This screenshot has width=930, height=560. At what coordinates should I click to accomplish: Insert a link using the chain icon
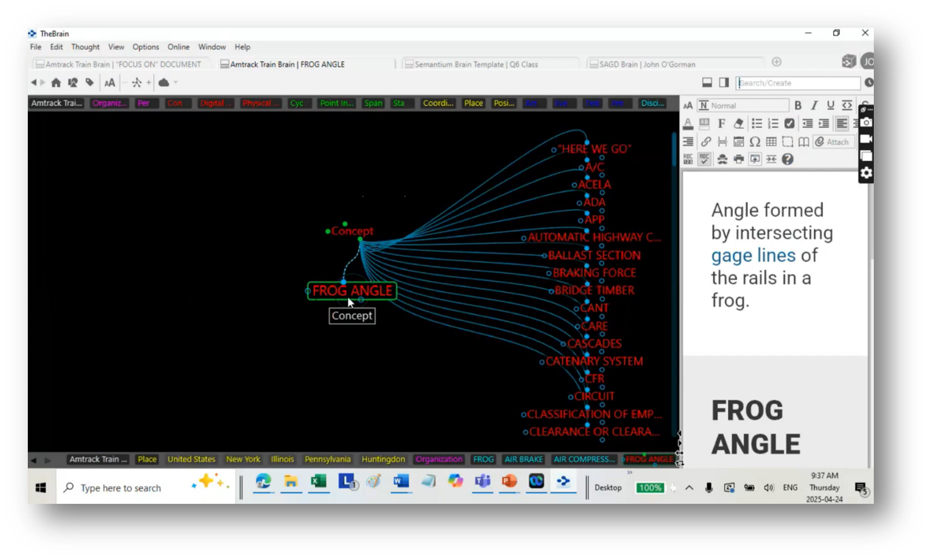click(x=705, y=142)
